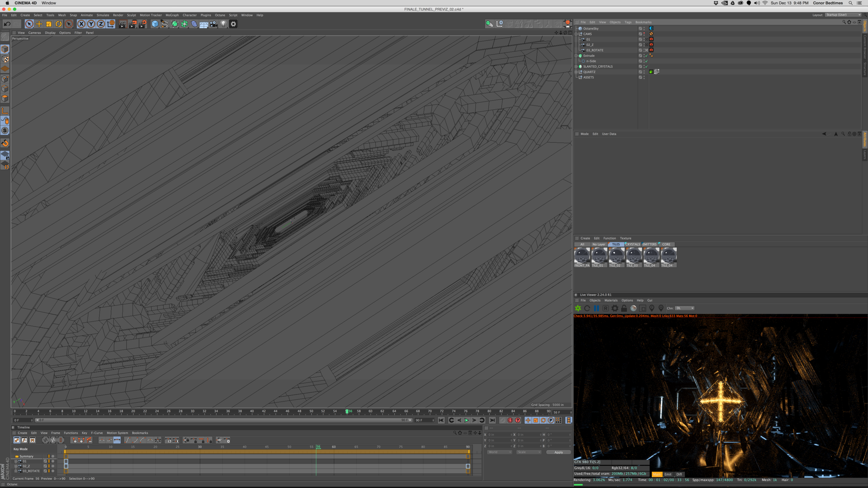Screen dimensions: 868x488
Task: Open the deformer bend object icon
Action: pos(194,24)
